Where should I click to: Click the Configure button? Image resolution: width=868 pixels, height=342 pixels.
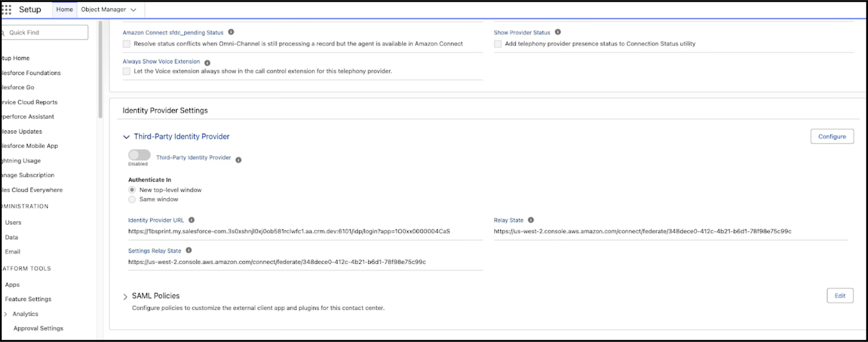[832, 136]
